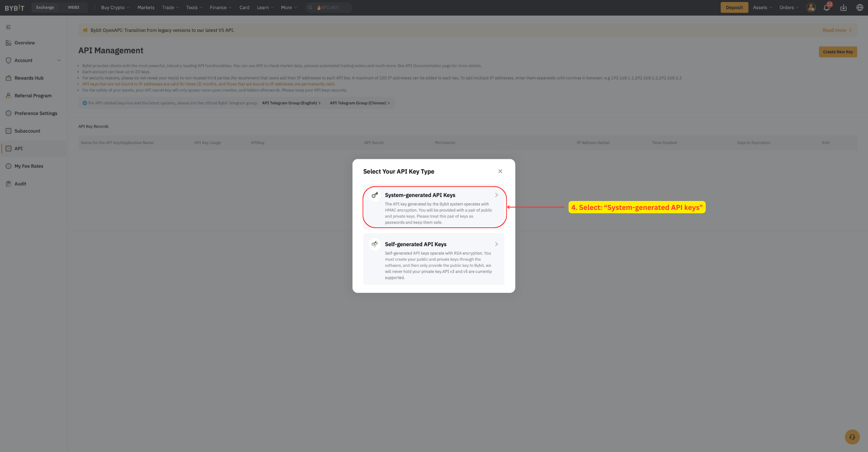Expand the Account sidebar section
This screenshot has height=452, width=868.
coord(33,60)
